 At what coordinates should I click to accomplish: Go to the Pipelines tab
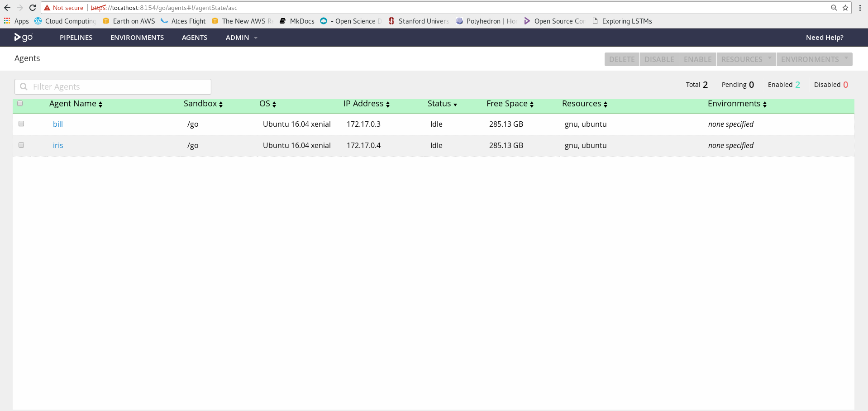pos(76,38)
